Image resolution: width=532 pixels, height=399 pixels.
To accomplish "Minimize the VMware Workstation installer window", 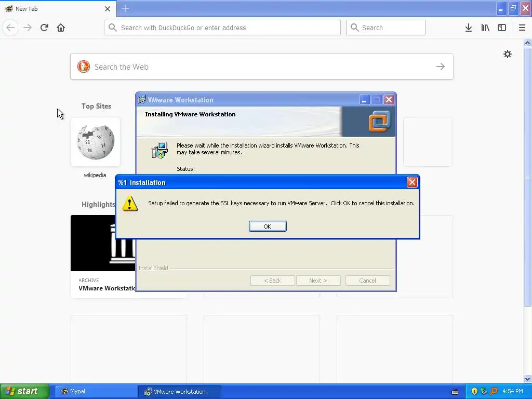I will tap(364, 100).
